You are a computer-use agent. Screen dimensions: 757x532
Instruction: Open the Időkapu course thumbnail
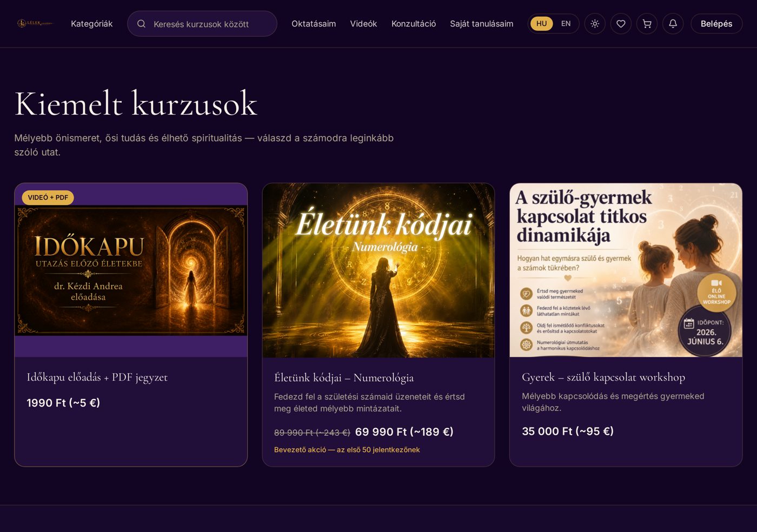[131, 270]
